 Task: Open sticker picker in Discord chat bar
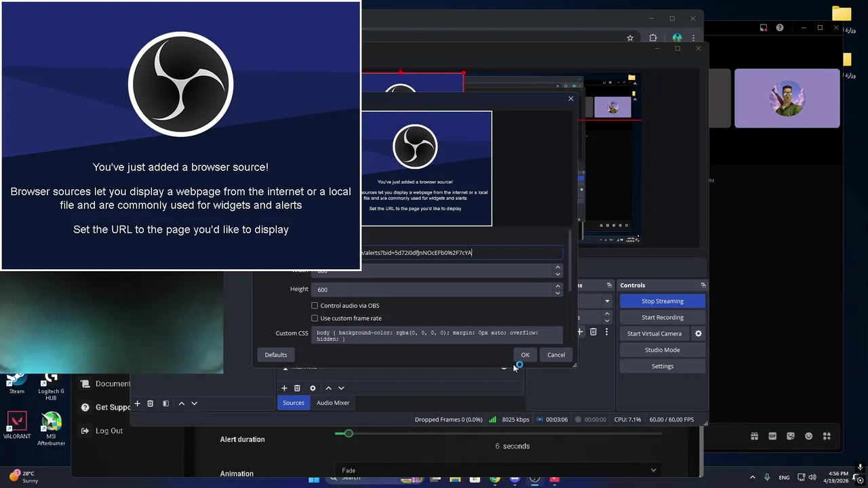tap(791, 436)
